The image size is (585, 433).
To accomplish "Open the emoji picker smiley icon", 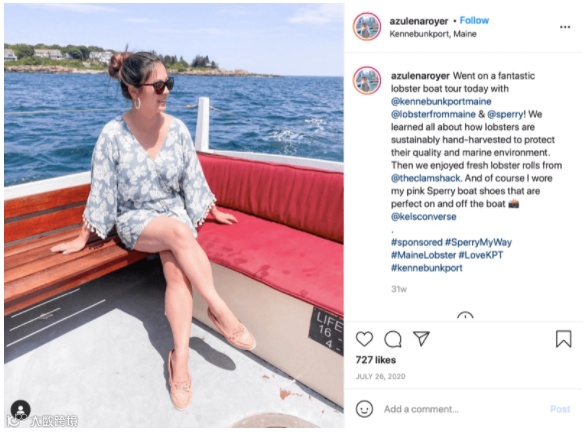I will click(x=364, y=409).
